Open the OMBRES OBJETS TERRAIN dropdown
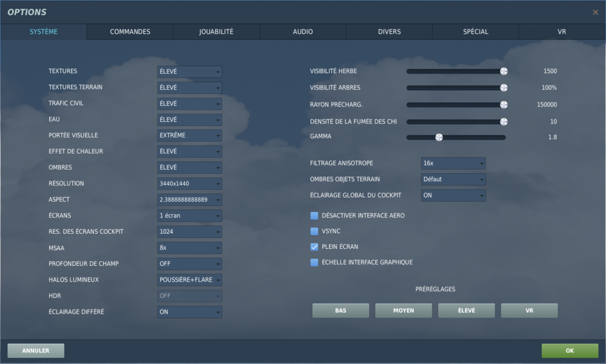The height and width of the screenshot is (364, 606). [453, 179]
